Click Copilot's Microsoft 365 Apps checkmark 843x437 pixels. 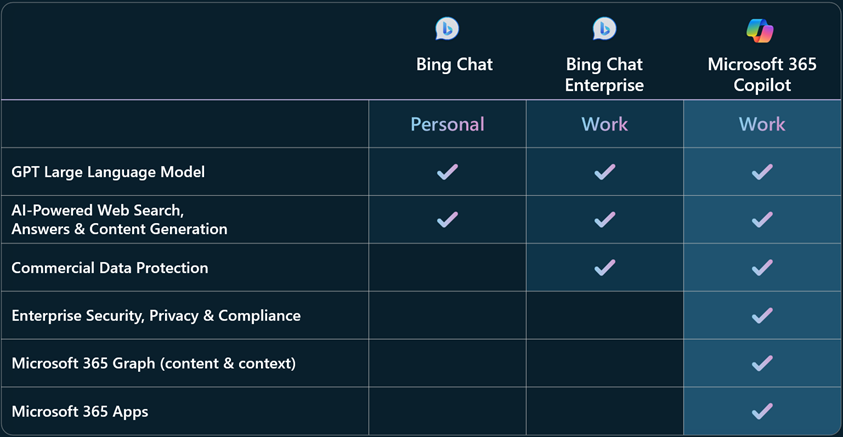tap(762, 411)
